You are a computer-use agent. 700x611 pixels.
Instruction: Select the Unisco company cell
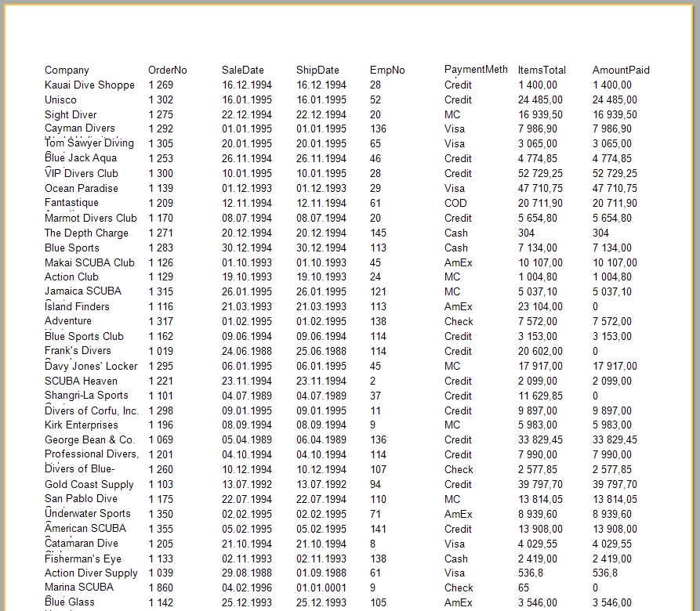pos(60,100)
